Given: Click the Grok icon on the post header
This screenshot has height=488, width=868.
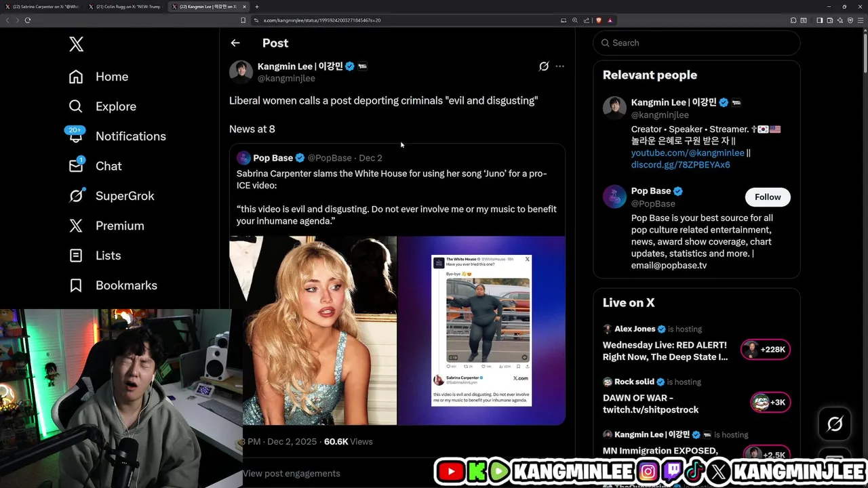Looking at the screenshot, I should (544, 66).
